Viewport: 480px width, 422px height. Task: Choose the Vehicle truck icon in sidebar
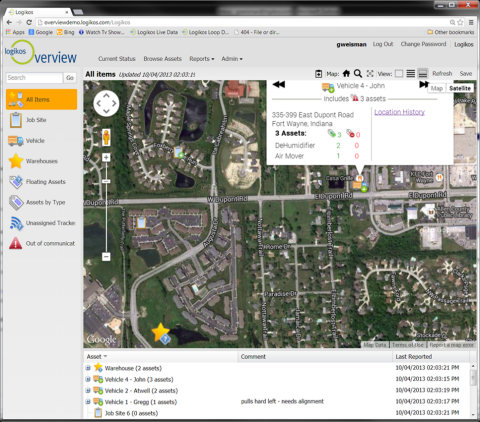tap(16, 141)
